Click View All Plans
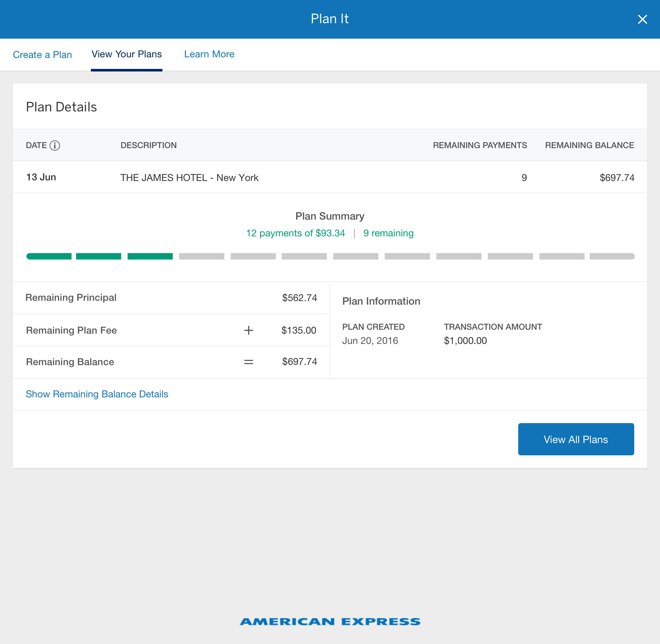Viewport: 660px width, 644px height. 576,439
